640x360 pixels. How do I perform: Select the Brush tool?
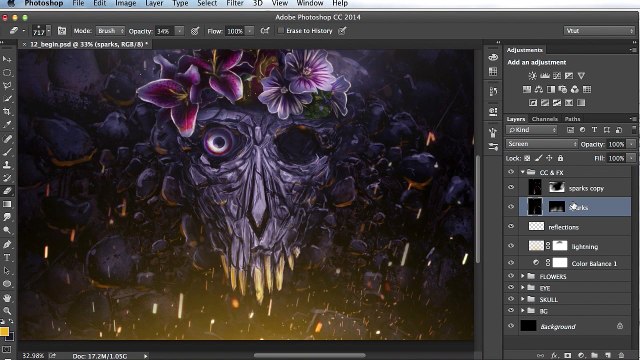[x=7, y=152]
